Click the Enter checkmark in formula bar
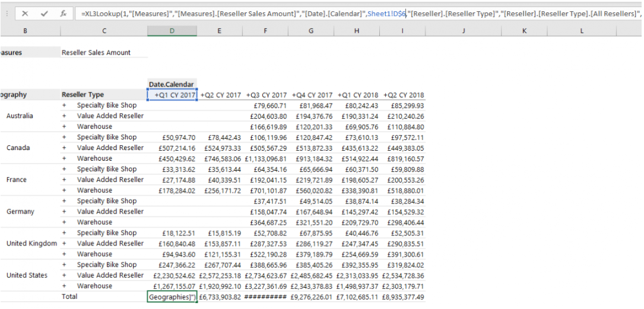644x309 pixels. coord(44,13)
